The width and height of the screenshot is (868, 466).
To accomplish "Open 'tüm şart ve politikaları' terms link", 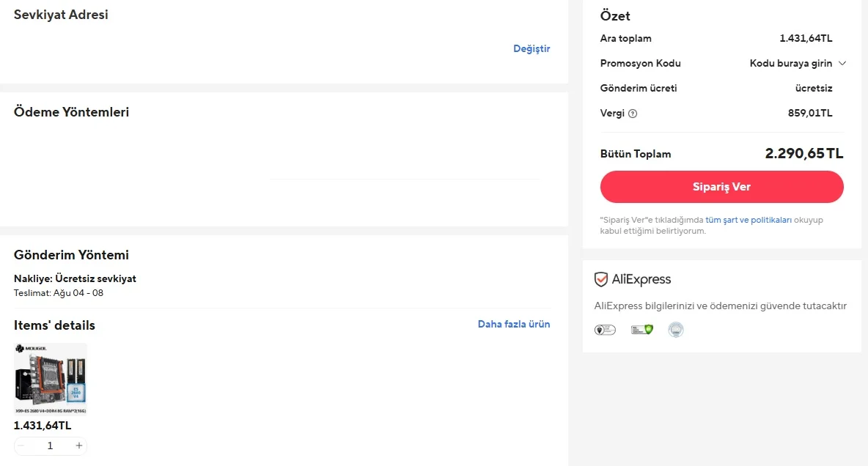I will (749, 220).
